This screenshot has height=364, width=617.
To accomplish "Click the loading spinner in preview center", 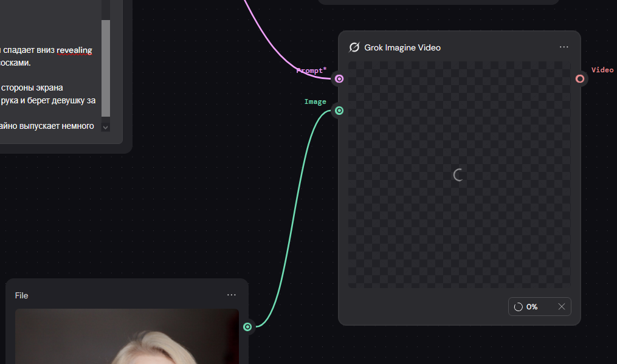I will point(458,175).
